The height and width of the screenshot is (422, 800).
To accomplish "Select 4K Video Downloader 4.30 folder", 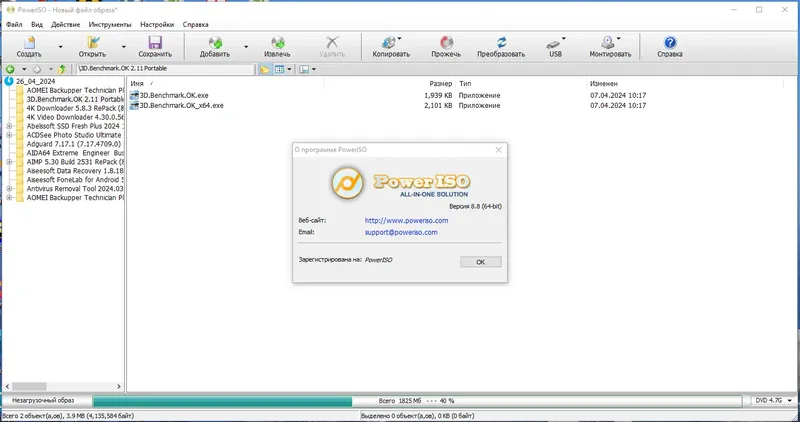I will (x=75, y=117).
